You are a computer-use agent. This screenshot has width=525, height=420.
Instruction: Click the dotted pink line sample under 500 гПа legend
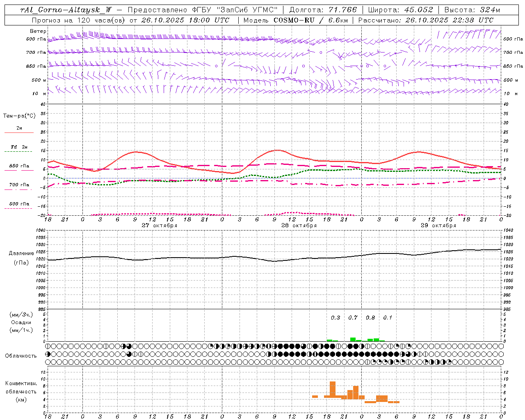[18, 208]
